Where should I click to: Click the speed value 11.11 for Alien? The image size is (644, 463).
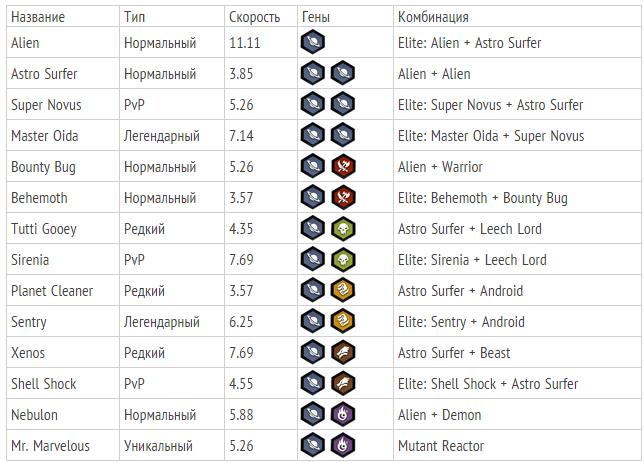tap(244, 43)
